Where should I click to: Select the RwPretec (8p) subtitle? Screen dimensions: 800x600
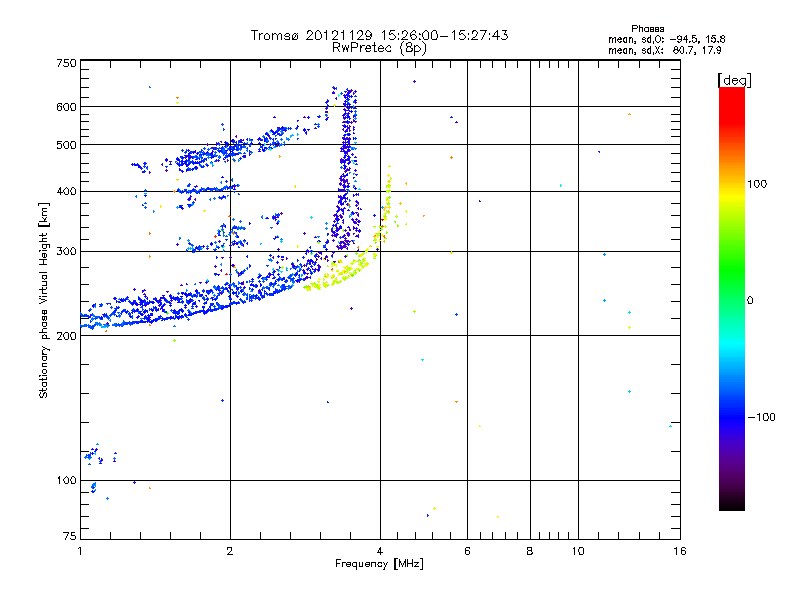point(379,48)
